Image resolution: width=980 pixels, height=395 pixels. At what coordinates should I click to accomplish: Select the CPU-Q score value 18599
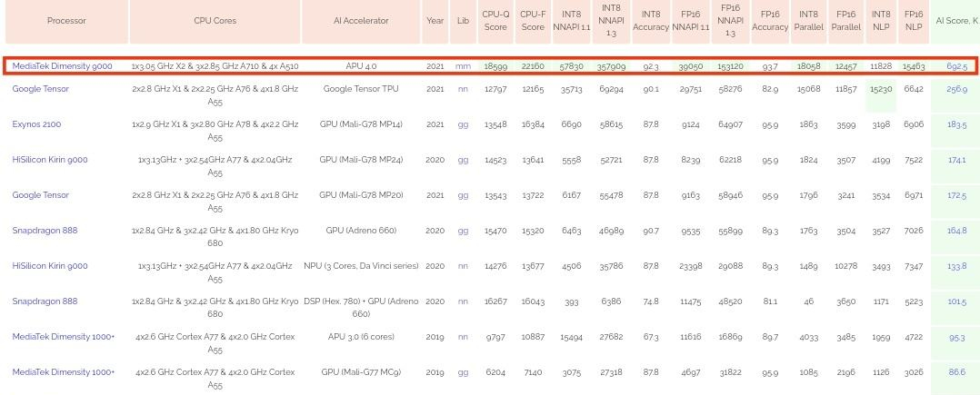coord(495,65)
